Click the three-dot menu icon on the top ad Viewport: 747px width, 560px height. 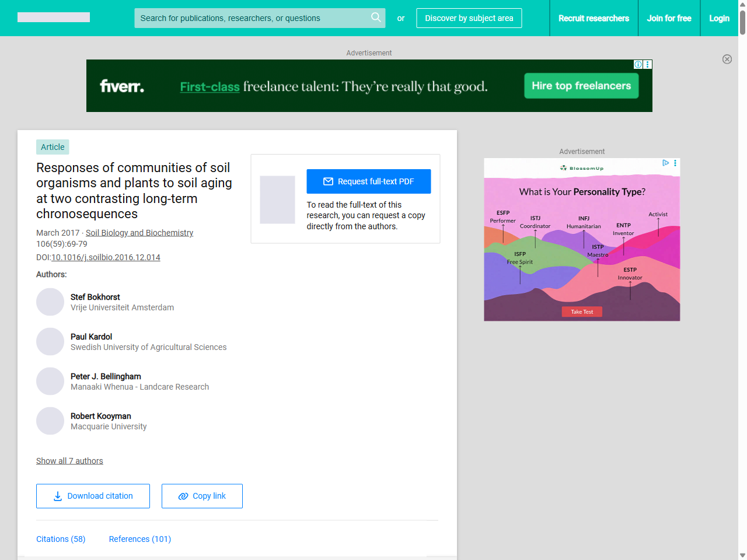tap(647, 64)
